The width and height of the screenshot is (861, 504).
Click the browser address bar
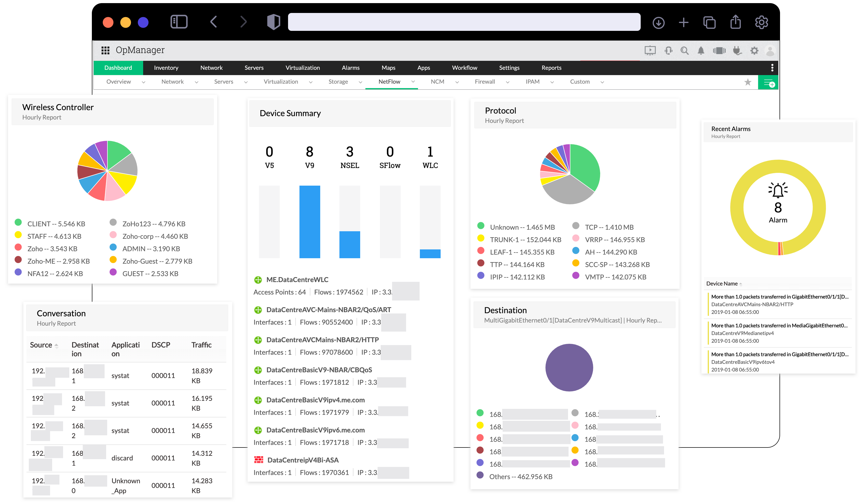click(464, 22)
